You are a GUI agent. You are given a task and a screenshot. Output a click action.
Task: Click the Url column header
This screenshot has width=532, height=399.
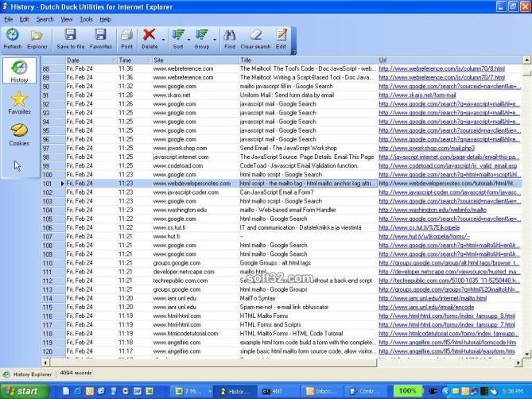coord(449,60)
